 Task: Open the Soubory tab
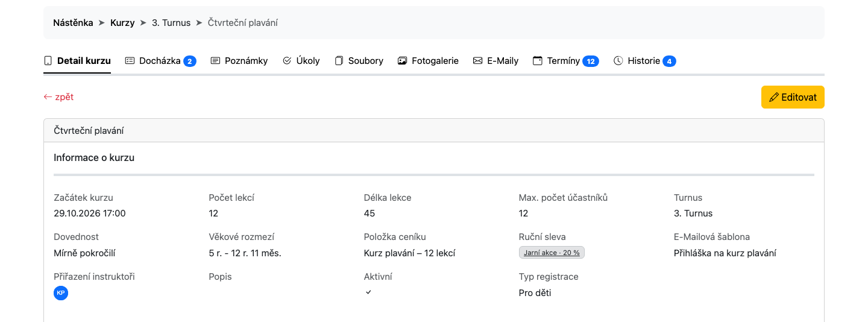point(359,61)
